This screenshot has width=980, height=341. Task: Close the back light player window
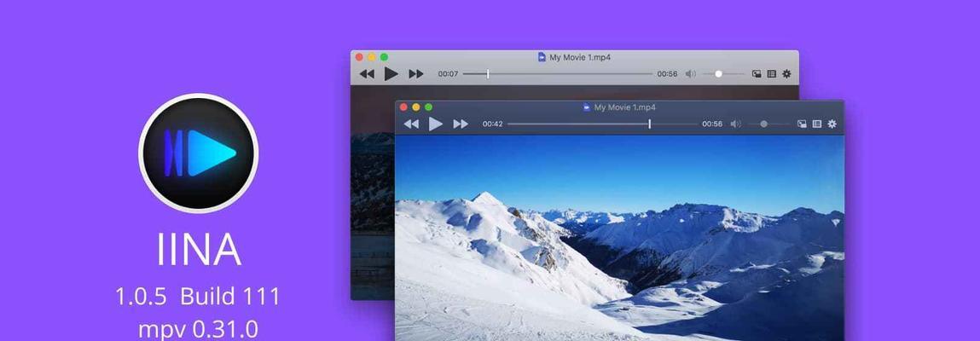[359, 57]
